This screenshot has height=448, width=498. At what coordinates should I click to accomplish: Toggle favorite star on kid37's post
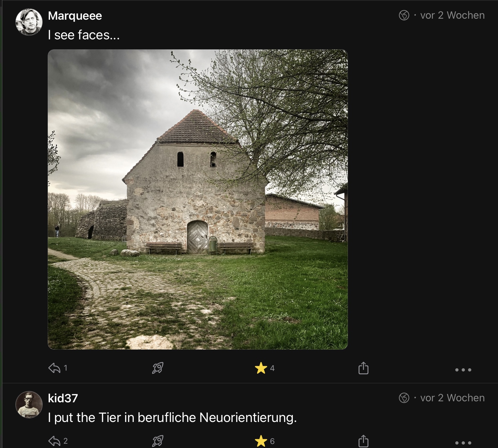tap(261, 441)
